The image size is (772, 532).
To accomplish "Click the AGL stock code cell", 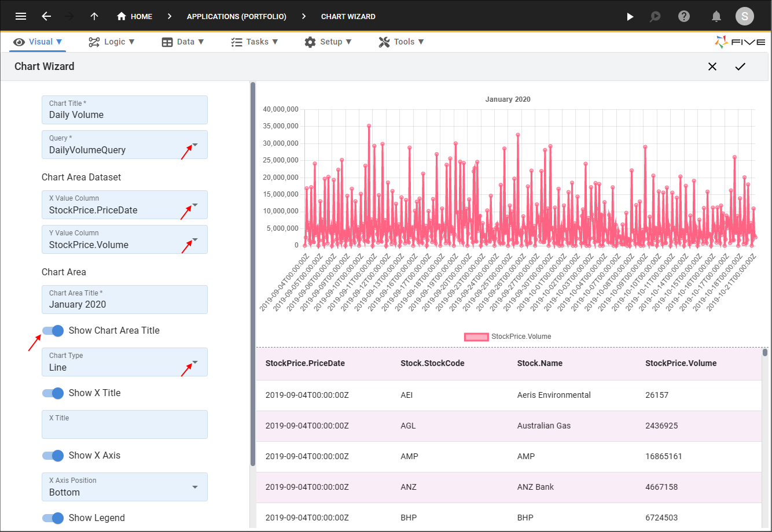I will click(408, 426).
